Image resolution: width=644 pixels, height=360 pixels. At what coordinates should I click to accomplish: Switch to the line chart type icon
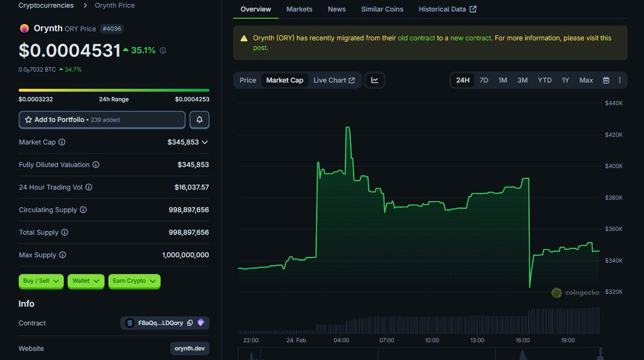coord(375,80)
